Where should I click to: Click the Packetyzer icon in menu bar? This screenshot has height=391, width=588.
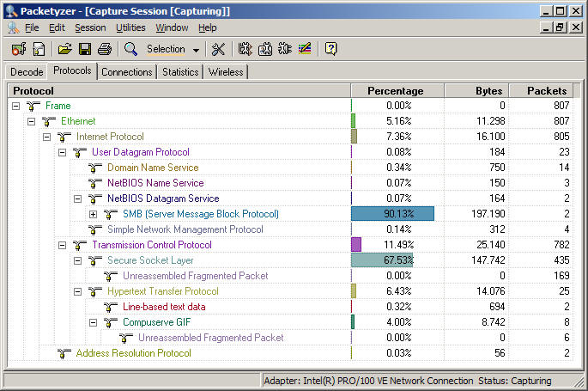click(14, 27)
